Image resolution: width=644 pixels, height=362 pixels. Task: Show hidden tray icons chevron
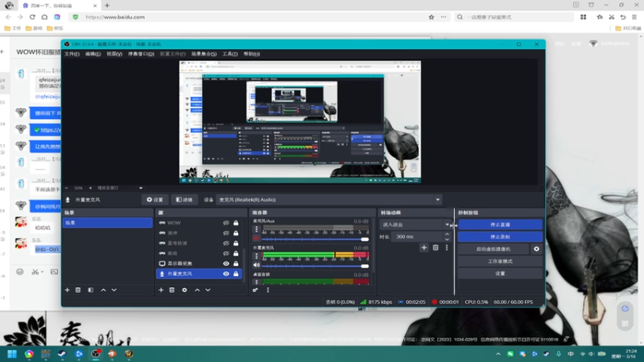(x=498, y=354)
